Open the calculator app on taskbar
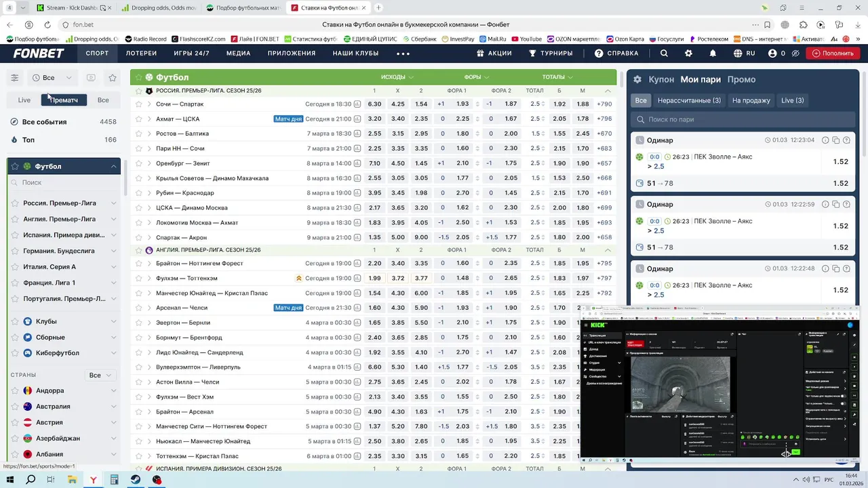The width and height of the screenshot is (868, 488). point(115,480)
